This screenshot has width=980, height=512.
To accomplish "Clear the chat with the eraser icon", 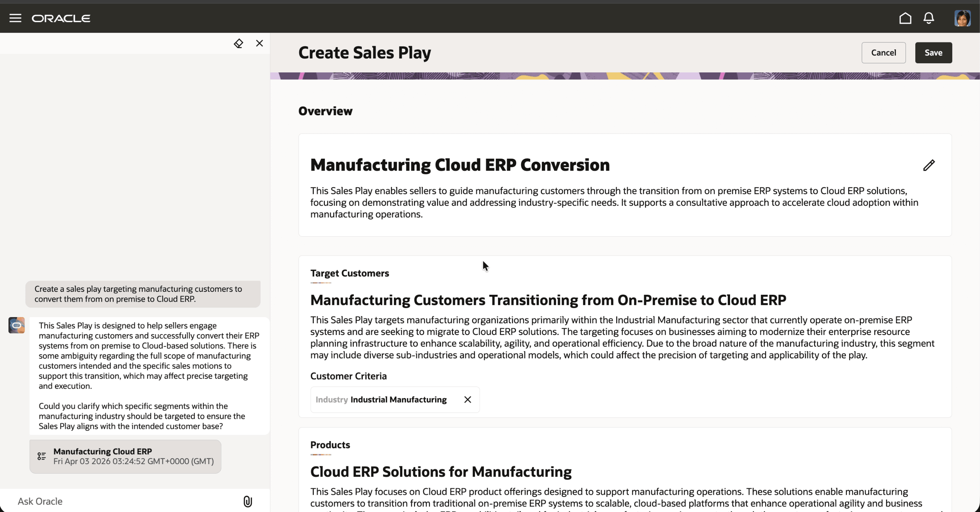I will pos(238,44).
